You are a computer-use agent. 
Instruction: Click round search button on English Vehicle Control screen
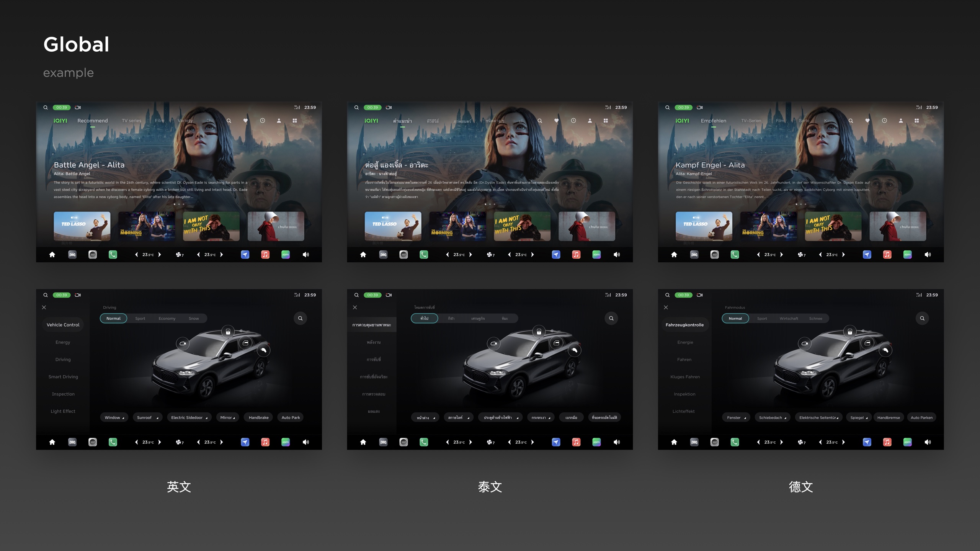tap(301, 318)
